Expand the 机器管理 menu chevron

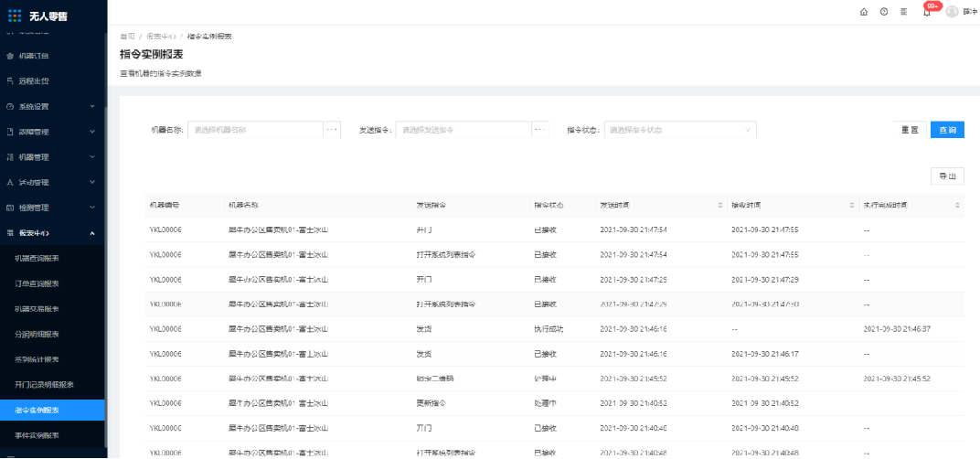[92, 157]
